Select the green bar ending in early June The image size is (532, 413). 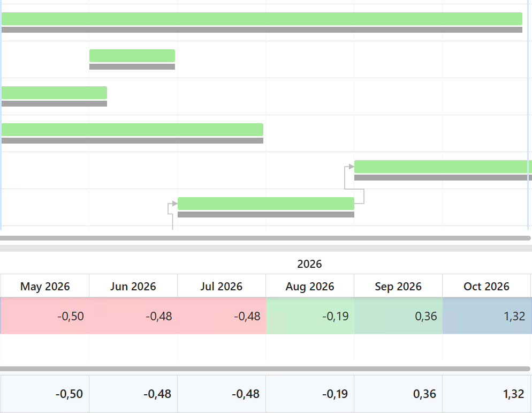pyautogui.click(x=54, y=93)
